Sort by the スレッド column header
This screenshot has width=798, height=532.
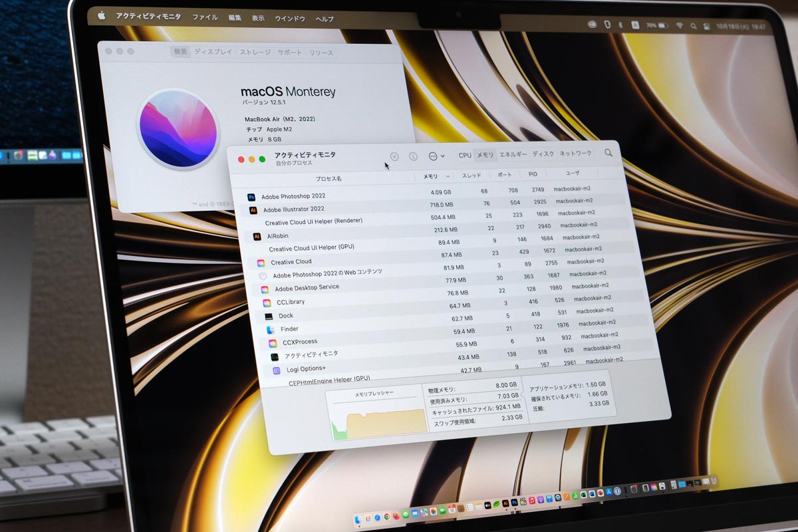point(471,176)
